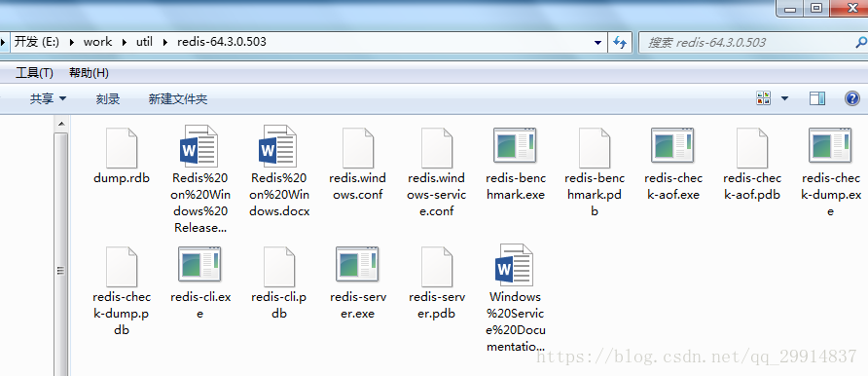Click 新建文件夹 to create a folder

178,99
